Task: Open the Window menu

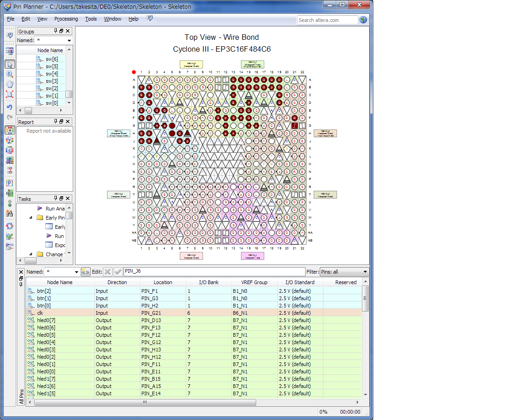Action: pyautogui.click(x=113, y=19)
